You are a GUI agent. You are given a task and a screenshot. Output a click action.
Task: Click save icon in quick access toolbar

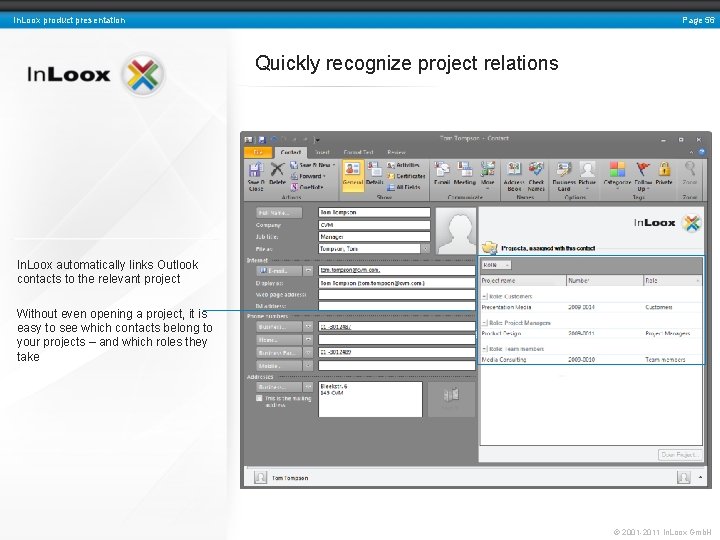point(262,140)
